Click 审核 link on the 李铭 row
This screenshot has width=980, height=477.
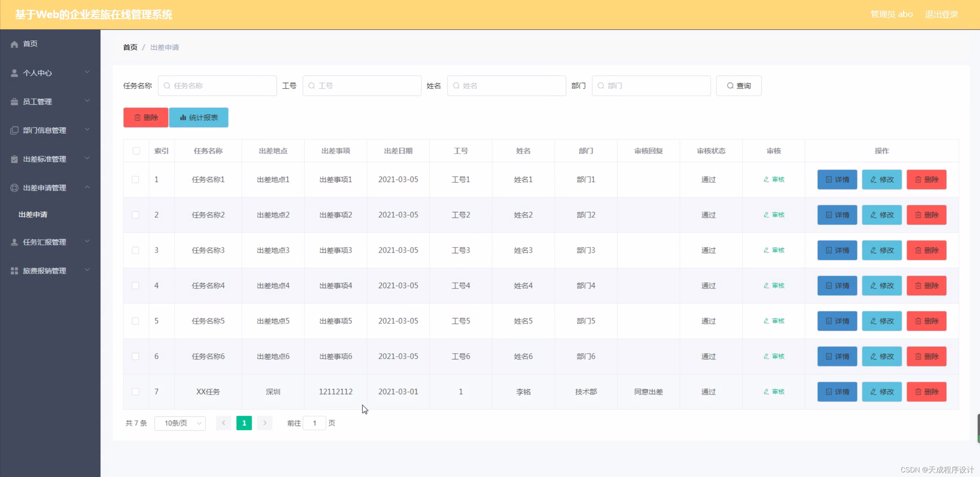[x=774, y=392]
